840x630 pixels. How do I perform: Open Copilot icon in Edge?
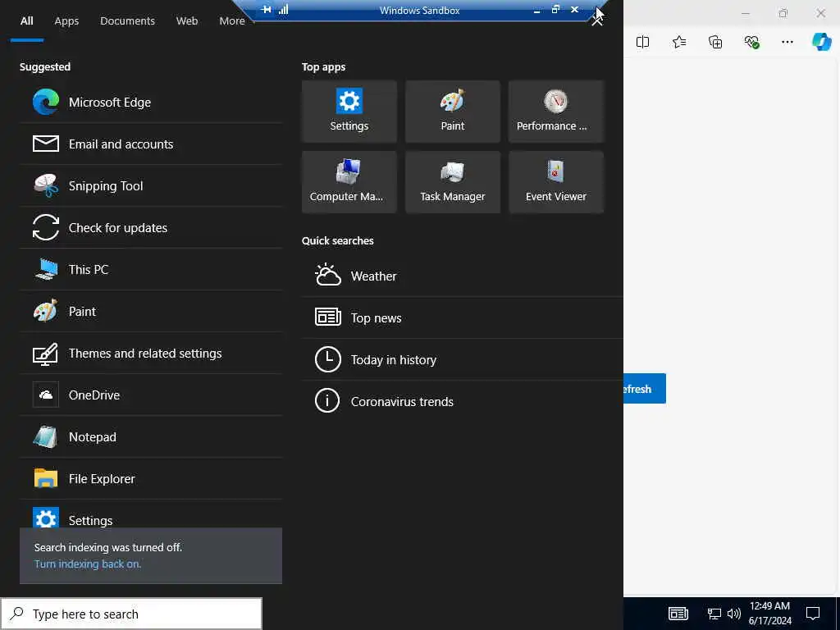click(821, 42)
